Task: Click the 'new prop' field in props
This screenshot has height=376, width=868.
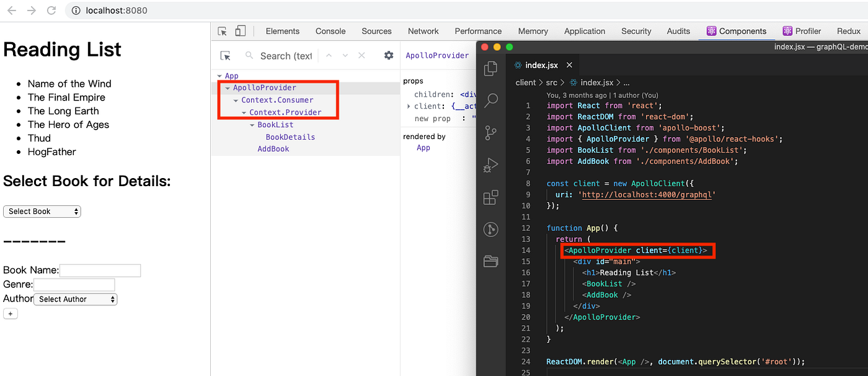Action: (433, 119)
